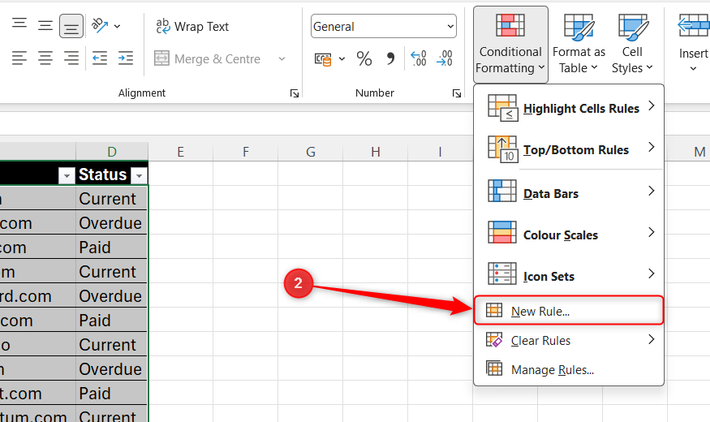This screenshot has width=710, height=422.
Task: Open the Colour Scales submenu
Action: 569,235
